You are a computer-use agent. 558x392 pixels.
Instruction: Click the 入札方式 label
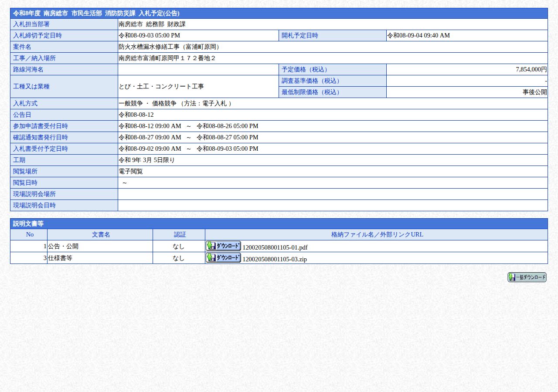(x=25, y=104)
